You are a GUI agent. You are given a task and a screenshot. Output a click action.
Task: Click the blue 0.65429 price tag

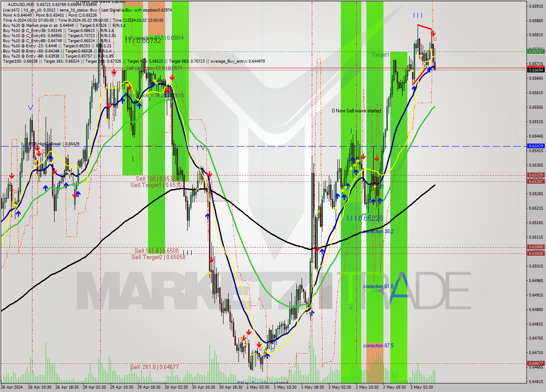(536, 146)
